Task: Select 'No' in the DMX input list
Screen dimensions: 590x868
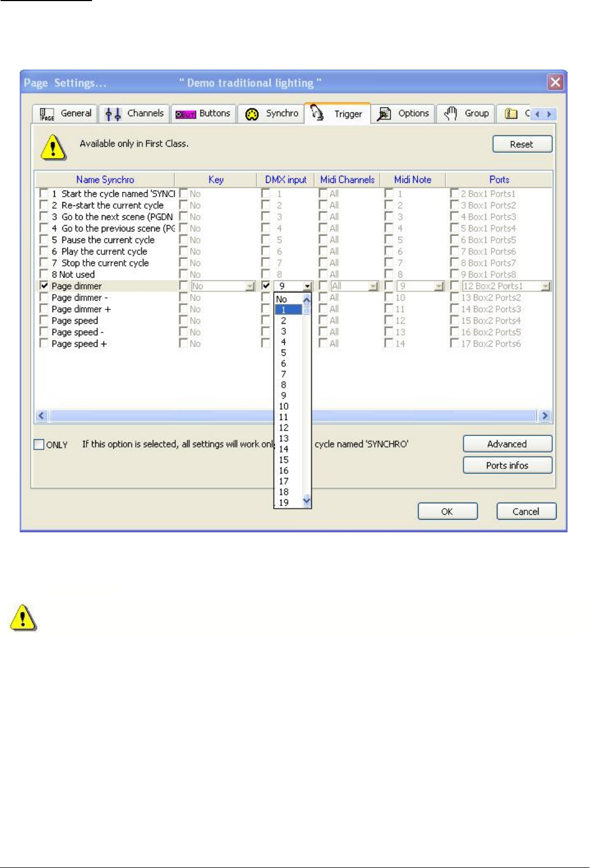Action: (288, 299)
